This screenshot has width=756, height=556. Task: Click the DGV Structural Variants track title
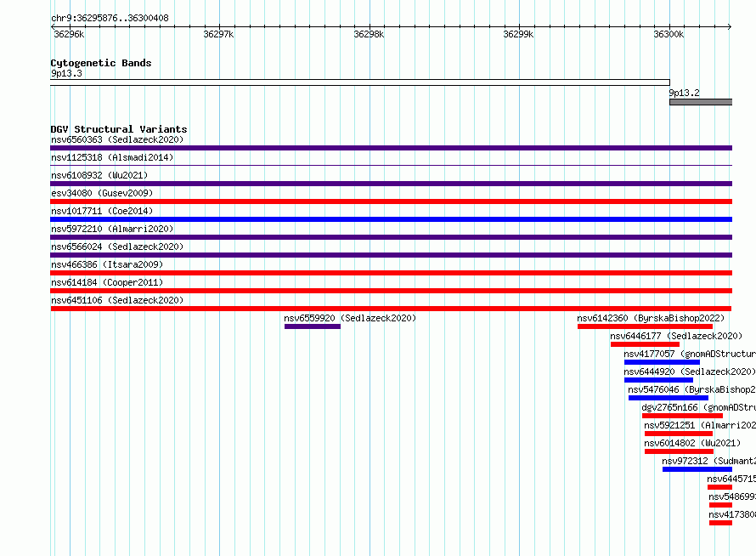pos(119,129)
